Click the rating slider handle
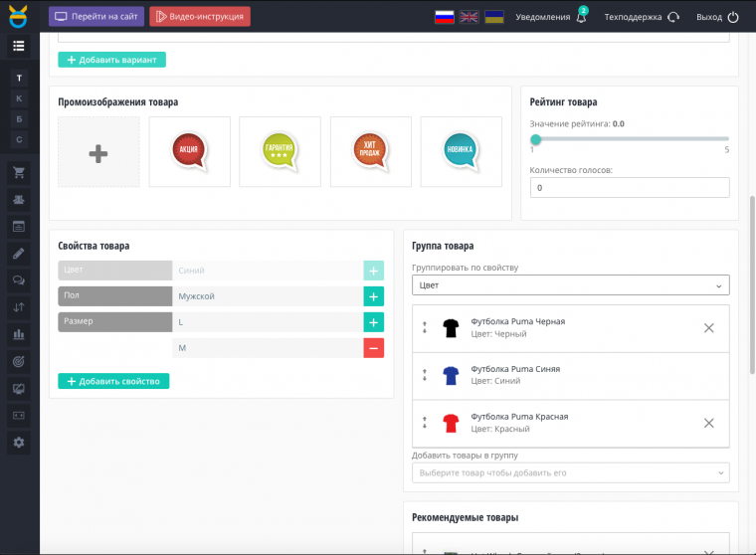Image resolution: width=756 pixels, height=555 pixels. (535, 139)
